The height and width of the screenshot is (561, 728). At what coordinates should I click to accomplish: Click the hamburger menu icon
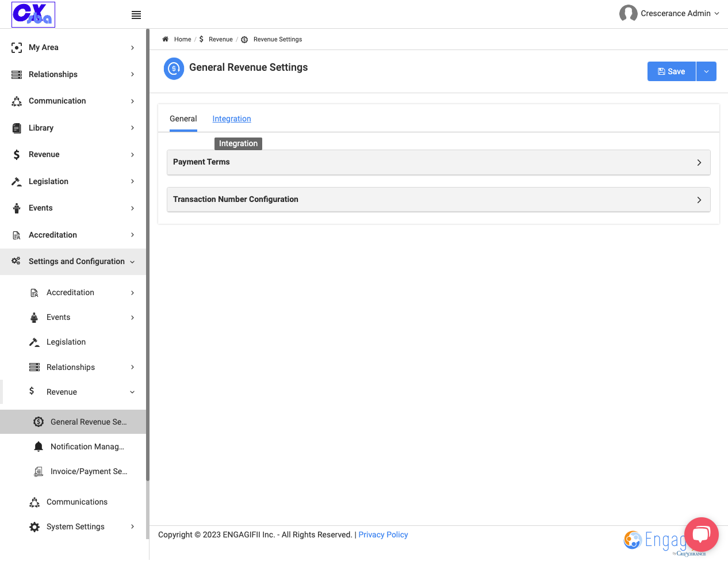(x=136, y=15)
